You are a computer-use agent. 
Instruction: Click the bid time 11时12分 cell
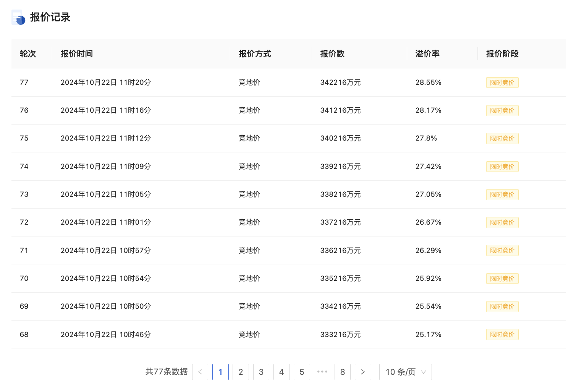106,138
